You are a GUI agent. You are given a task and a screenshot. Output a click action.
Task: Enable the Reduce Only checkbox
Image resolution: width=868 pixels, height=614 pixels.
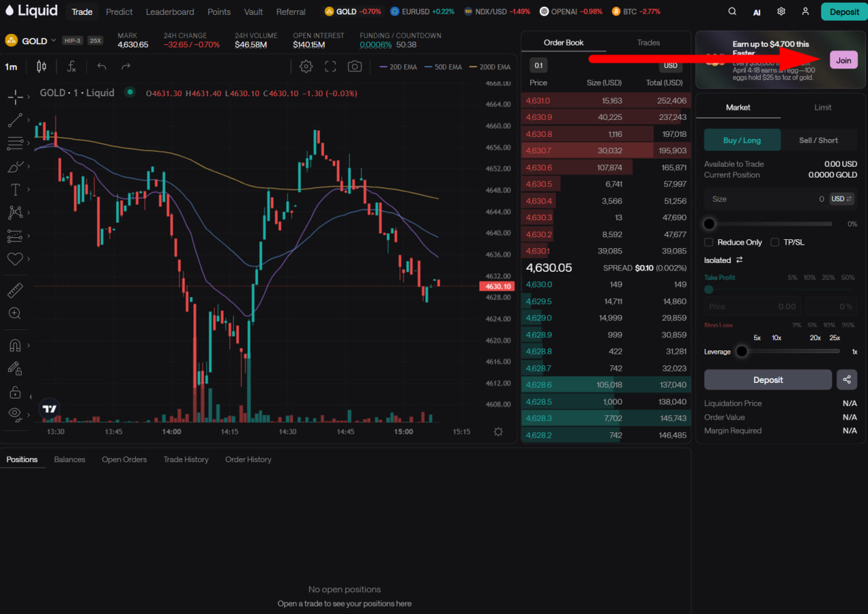pos(709,242)
